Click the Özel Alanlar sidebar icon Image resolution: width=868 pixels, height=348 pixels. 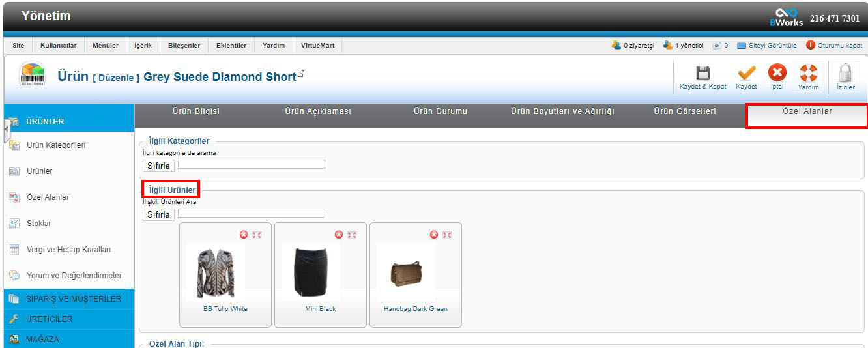point(14,197)
